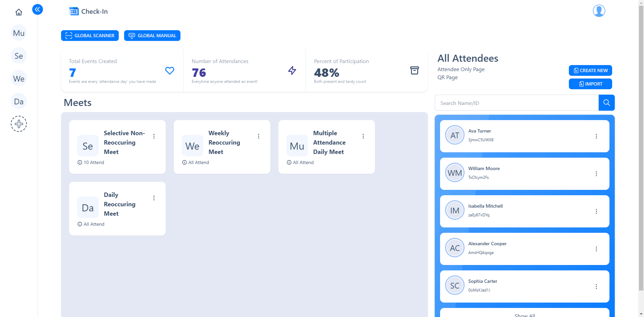Open Alexander Cooper's AC avatar

point(455,248)
